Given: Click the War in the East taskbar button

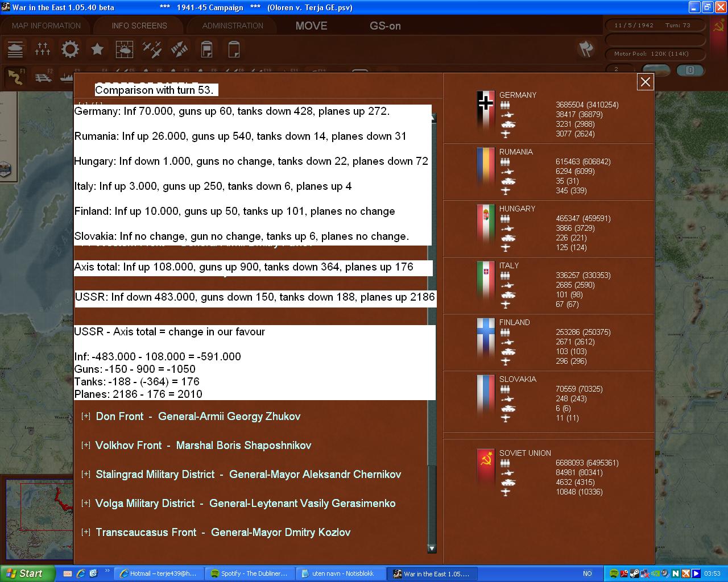Looking at the screenshot, I should click(432, 573).
